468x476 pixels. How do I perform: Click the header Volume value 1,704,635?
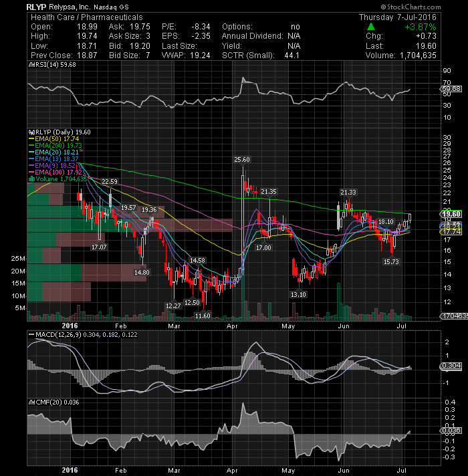pos(418,55)
